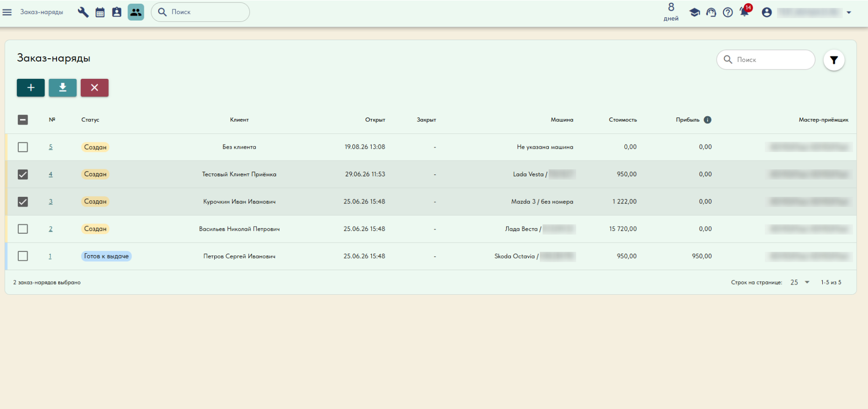Delete selected orders with red X button
This screenshot has width=868, height=409.
(x=94, y=88)
